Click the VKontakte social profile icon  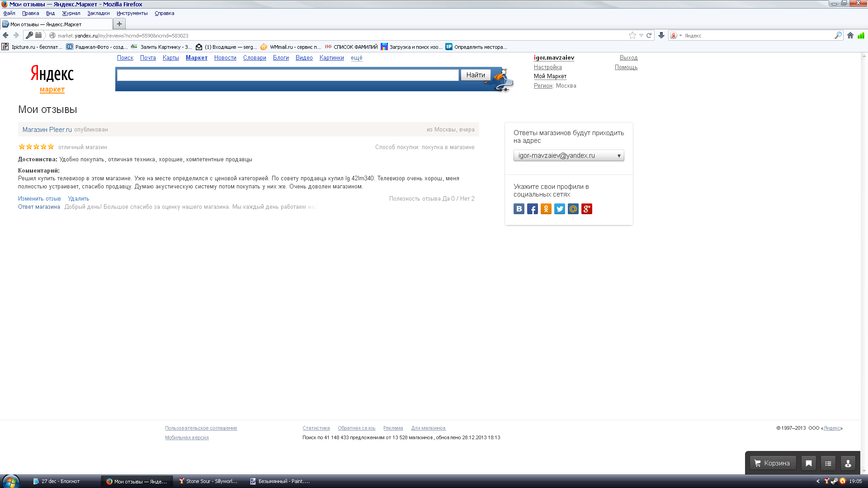click(519, 209)
